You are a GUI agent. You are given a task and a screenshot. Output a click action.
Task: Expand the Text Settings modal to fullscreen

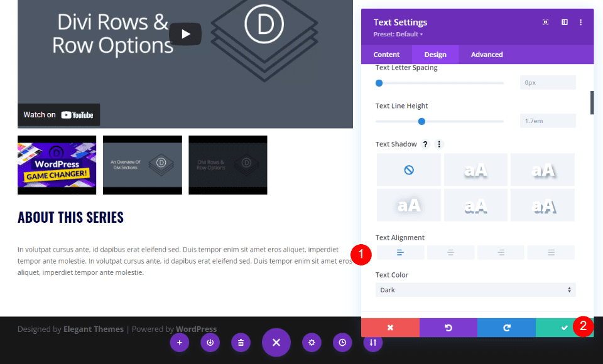click(x=545, y=22)
